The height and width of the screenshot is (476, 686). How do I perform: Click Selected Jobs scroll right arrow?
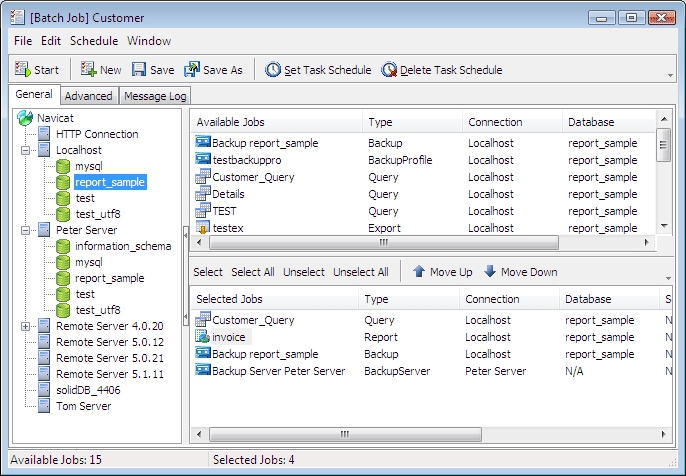[664, 434]
